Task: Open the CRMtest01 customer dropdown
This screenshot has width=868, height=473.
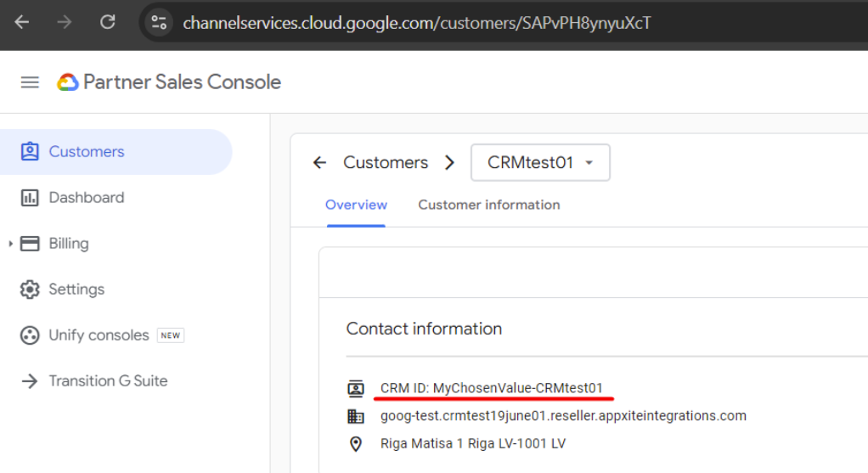Action: point(540,163)
